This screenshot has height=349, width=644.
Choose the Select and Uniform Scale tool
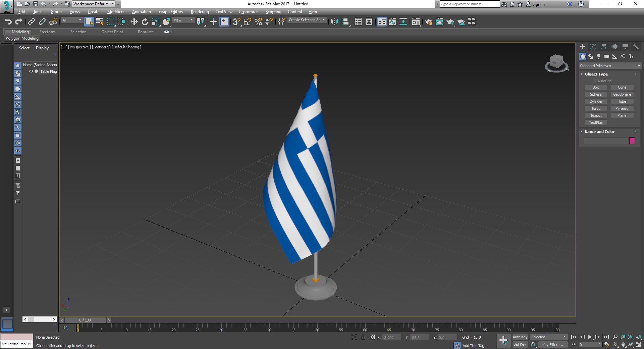(155, 22)
